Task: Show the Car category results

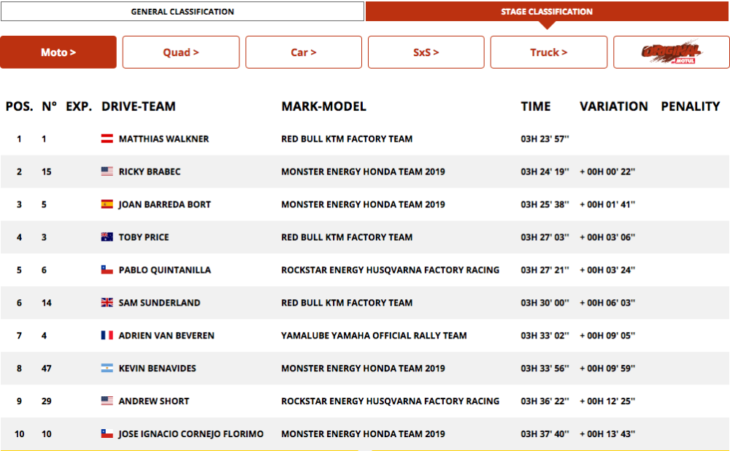Action: [304, 52]
